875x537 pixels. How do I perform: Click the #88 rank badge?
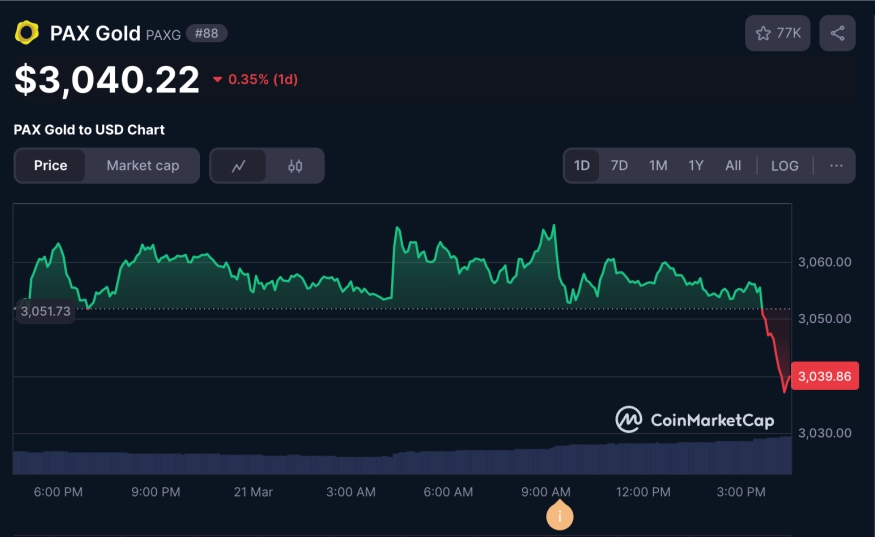coord(206,33)
